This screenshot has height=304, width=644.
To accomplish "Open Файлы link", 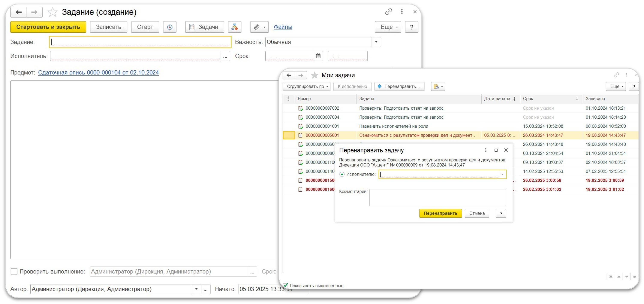I will pos(283,27).
